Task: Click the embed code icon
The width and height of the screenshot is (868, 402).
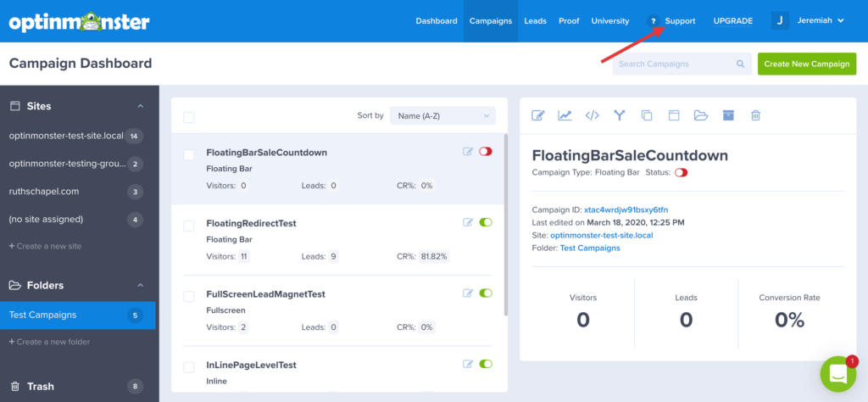Action: pos(593,115)
